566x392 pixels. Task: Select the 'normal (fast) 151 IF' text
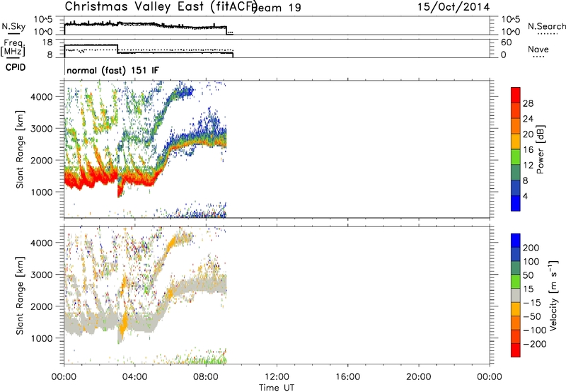(x=112, y=70)
